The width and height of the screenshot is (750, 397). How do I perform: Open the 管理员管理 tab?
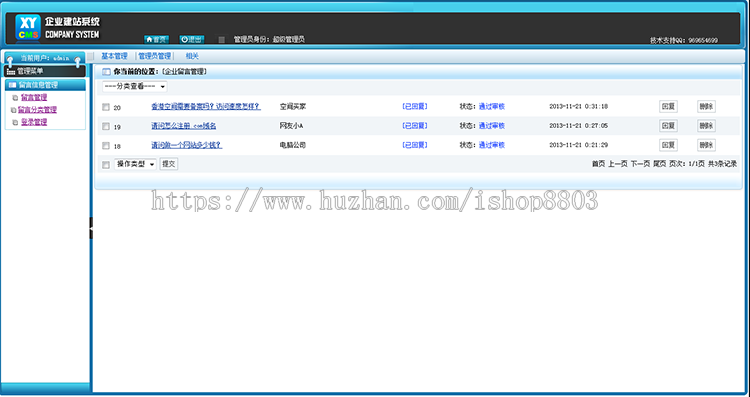point(154,56)
